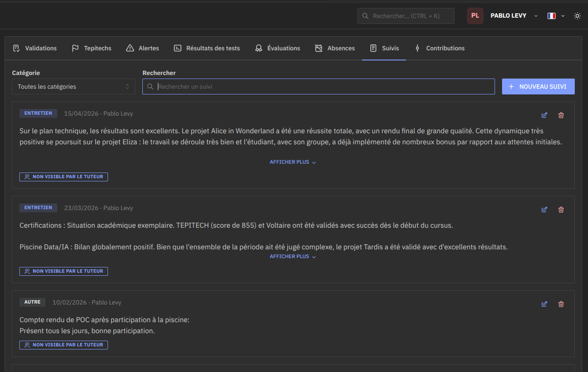Click the global Rechercher CTRL+K box

[406, 16]
